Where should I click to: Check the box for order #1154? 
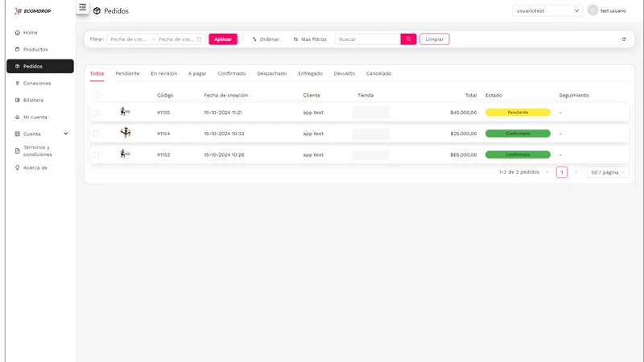pos(96,134)
